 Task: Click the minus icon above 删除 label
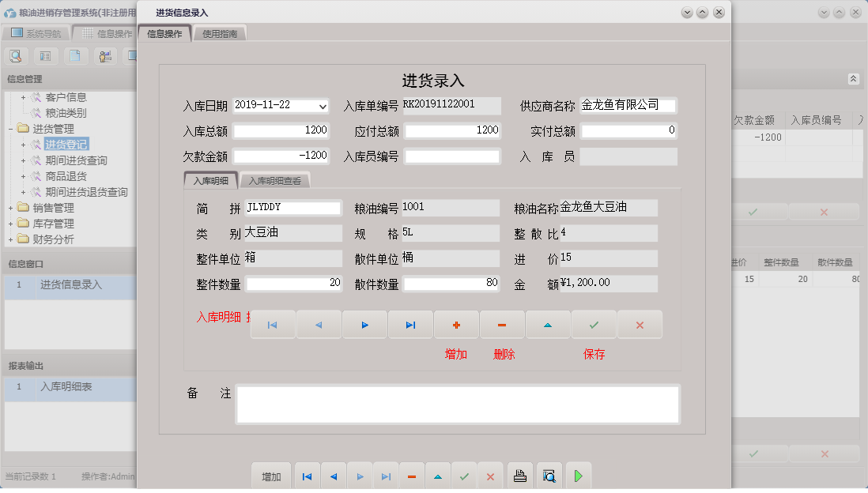pyautogui.click(x=502, y=324)
